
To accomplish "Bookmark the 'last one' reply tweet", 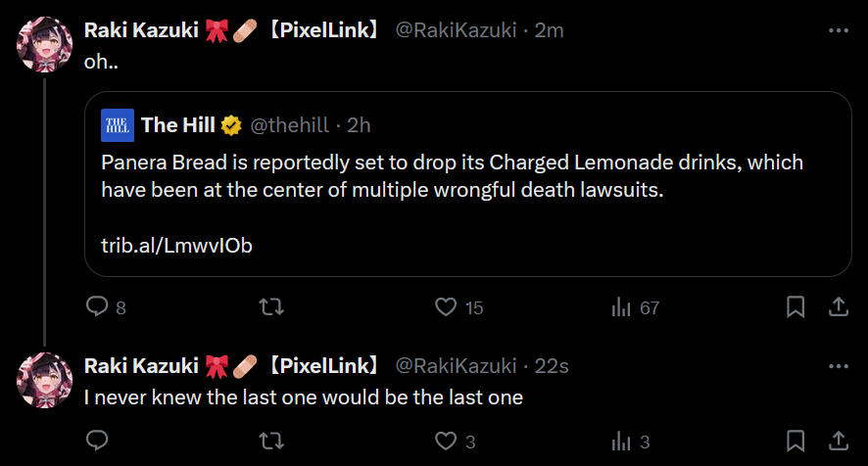I will pyautogui.click(x=796, y=441).
